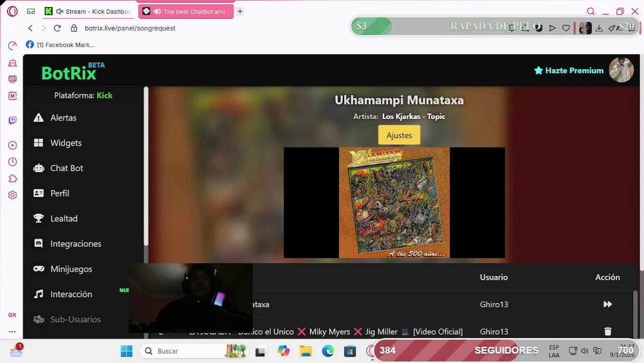Viewport: 644px width, 363px height.
Task: Click Hazte Premium link
Action: [568, 71]
